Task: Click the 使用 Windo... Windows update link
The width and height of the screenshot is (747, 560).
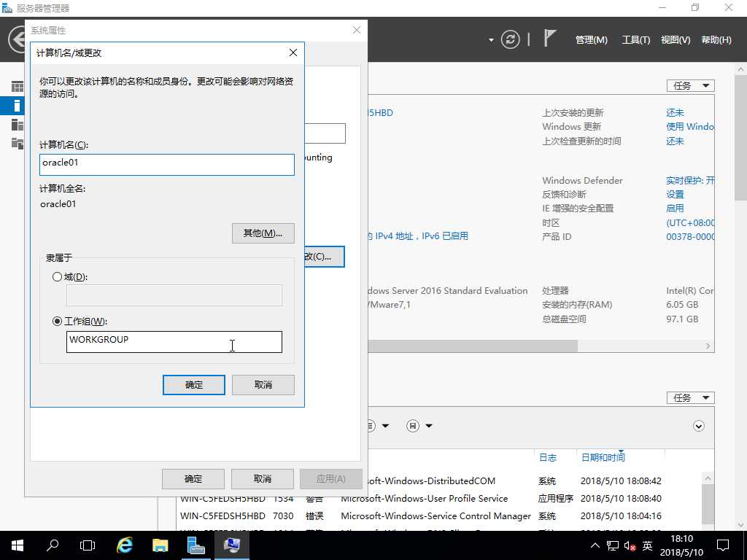Action: pos(690,127)
